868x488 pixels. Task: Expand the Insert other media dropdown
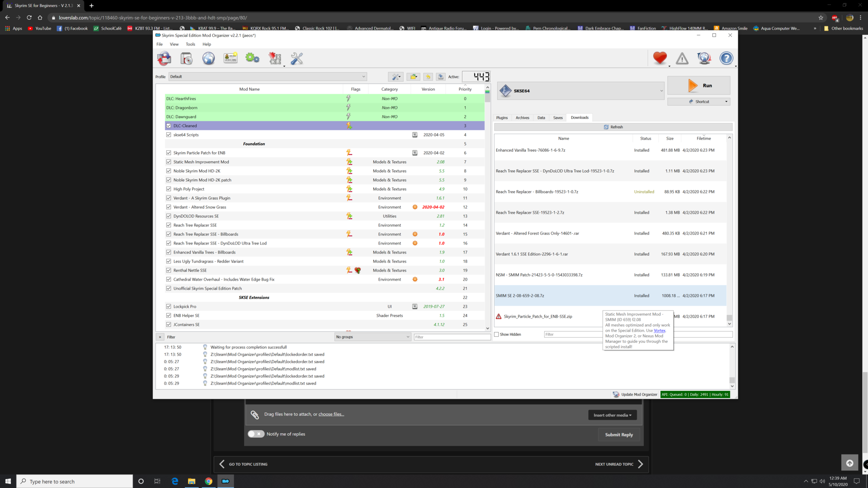pos(612,415)
